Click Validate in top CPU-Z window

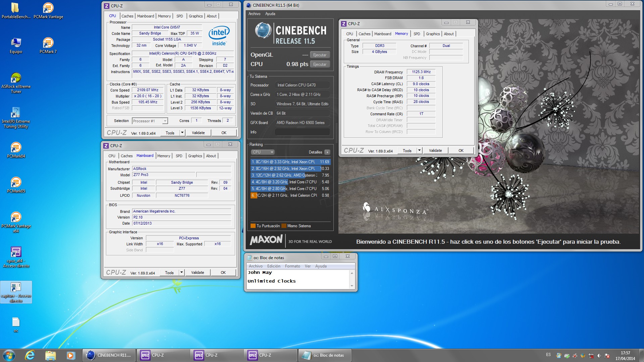tap(198, 133)
